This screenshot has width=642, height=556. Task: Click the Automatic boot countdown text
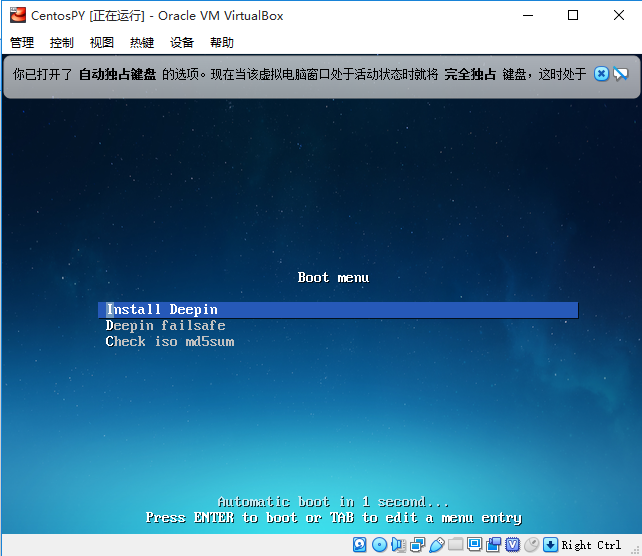[333, 502]
